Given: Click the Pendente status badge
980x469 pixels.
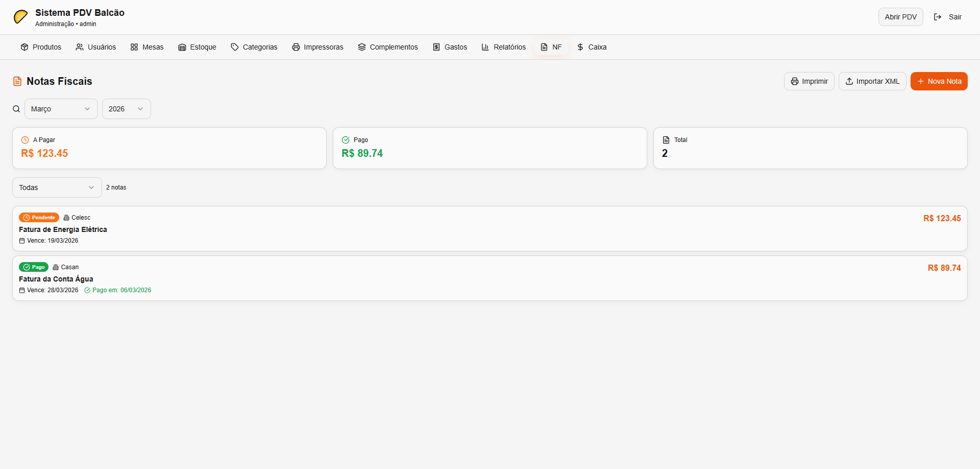Looking at the screenshot, I should [39, 218].
